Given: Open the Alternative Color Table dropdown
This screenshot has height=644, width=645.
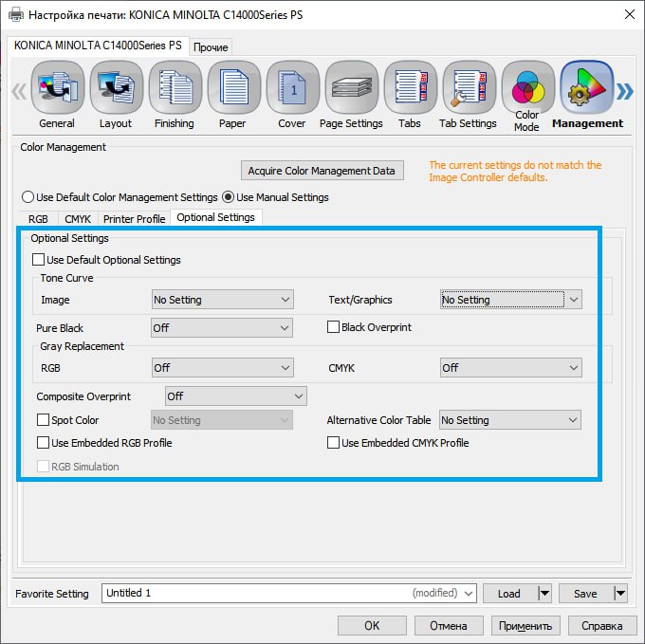Looking at the screenshot, I should 510,420.
